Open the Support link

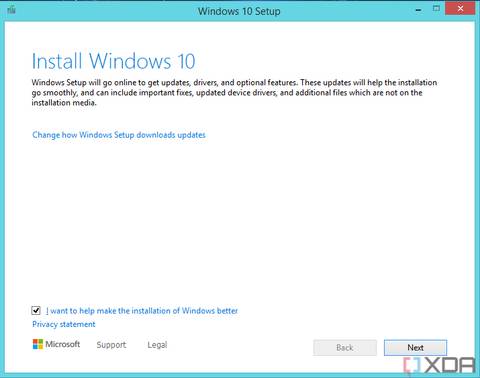[x=111, y=345]
